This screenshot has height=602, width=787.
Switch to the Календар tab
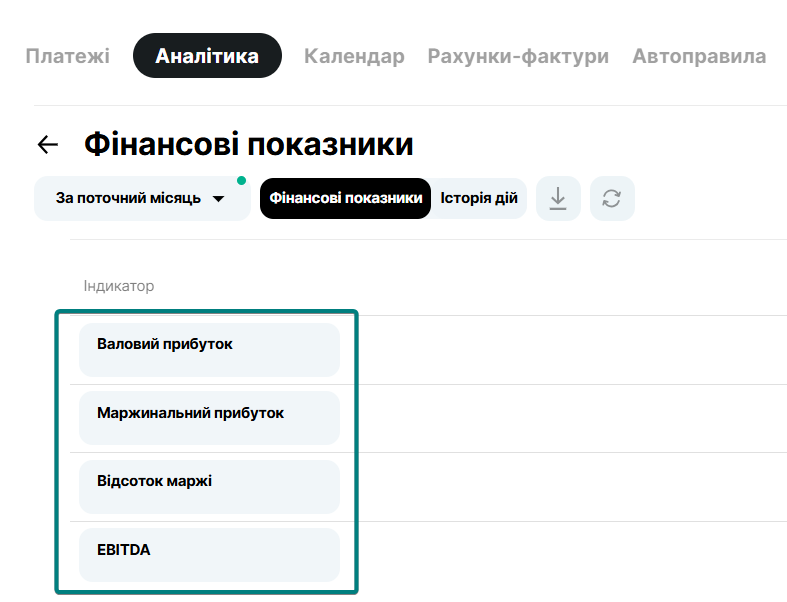pyautogui.click(x=354, y=56)
